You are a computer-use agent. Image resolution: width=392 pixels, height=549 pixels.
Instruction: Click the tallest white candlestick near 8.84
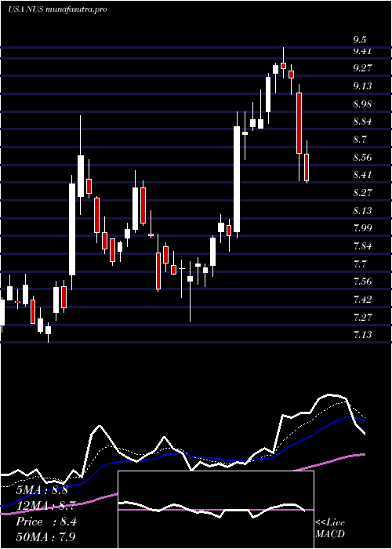point(237,179)
